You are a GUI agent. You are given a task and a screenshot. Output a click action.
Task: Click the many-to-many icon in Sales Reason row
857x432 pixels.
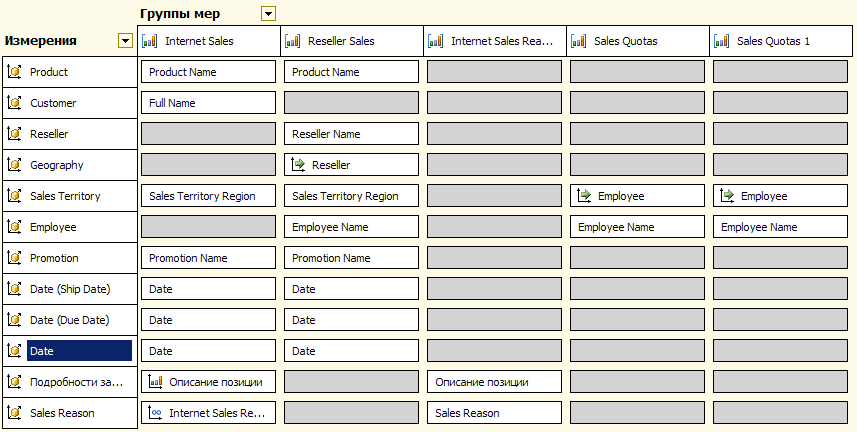click(x=156, y=413)
